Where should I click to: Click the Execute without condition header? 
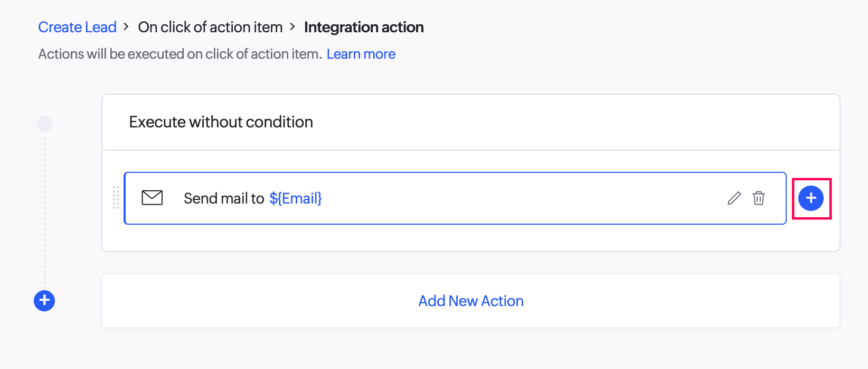click(221, 122)
